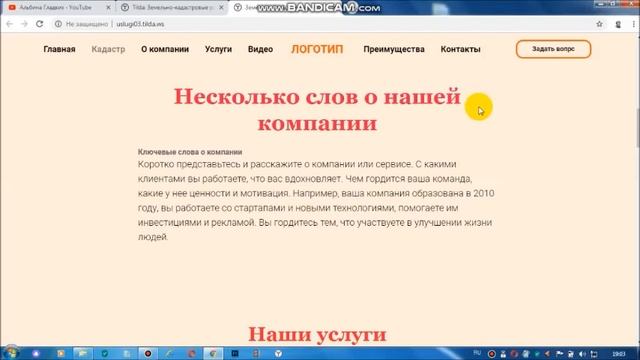Open the Action Center flag tray icon
This screenshot has width=640, height=360.
[559, 354]
